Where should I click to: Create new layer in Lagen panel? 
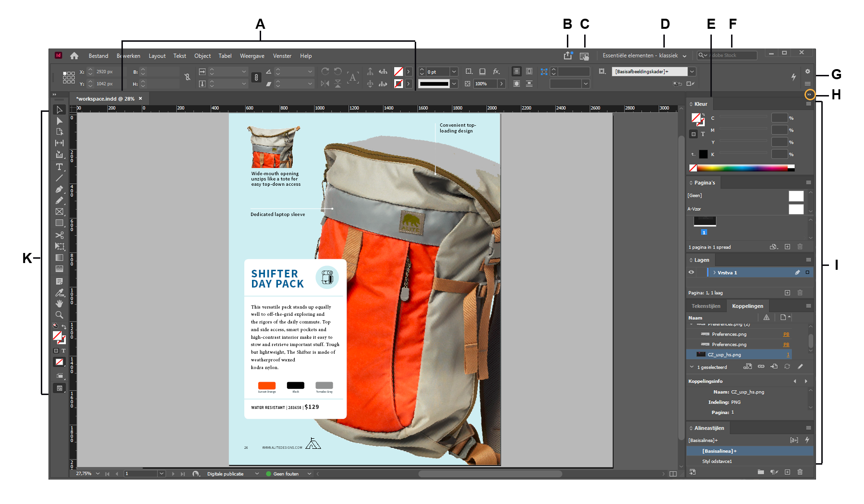(x=787, y=292)
